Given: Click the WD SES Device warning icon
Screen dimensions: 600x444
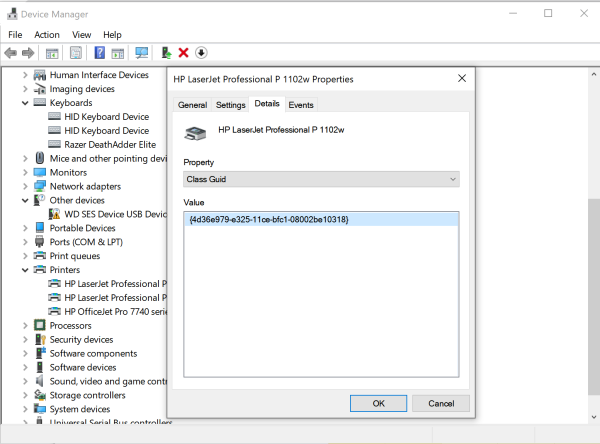Looking at the screenshot, I should tap(54, 214).
